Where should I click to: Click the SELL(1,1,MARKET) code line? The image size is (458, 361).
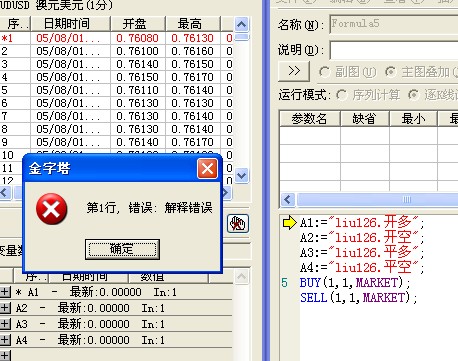coord(359,297)
